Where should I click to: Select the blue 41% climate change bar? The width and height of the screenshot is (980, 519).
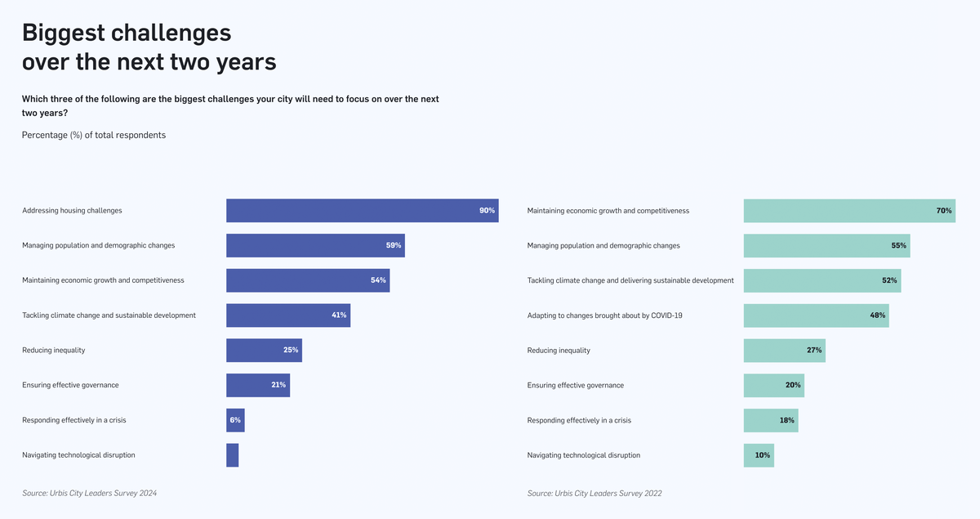coord(288,315)
